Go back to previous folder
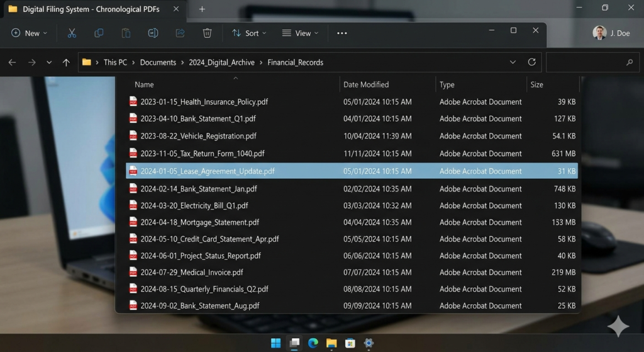The height and width of the screenshot is (352, 644). [12, 62]
